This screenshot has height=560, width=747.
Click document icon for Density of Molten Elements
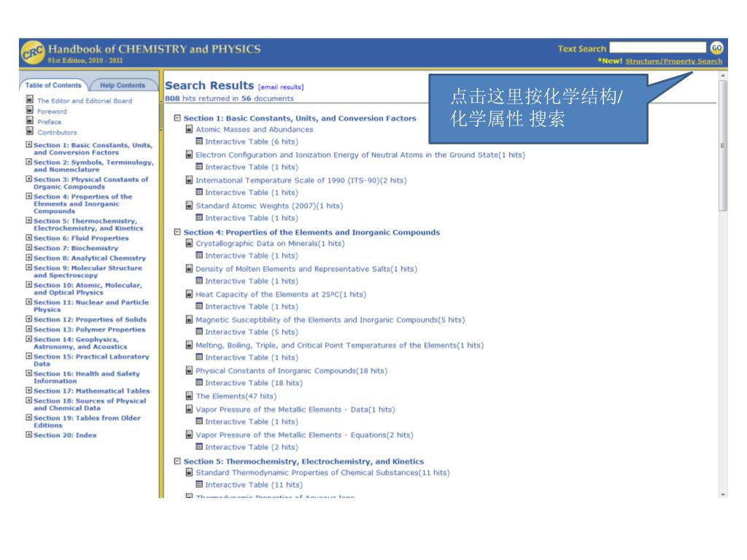coord(189,268)
